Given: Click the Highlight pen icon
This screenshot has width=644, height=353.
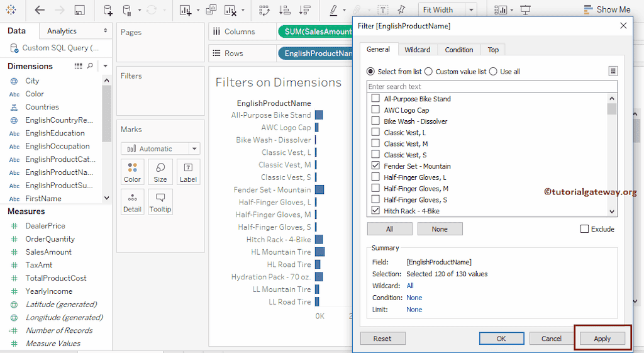Looking at the screenshot, I should coord(334,10).
